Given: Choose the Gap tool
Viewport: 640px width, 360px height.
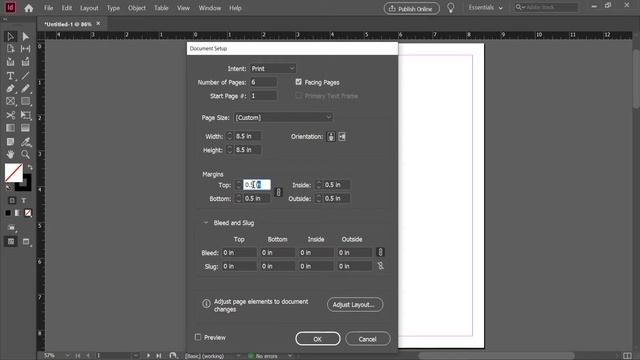Looking at the screenshot, I should pos(25,49).
